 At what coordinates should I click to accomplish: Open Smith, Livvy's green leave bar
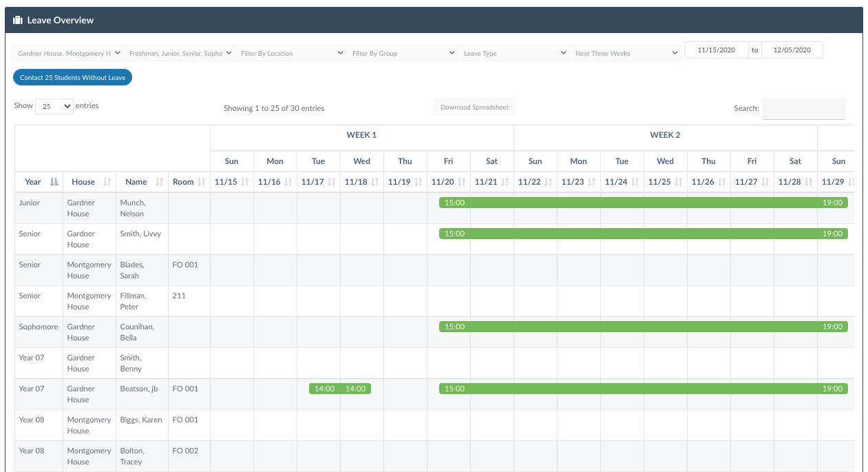click(644, 234)
